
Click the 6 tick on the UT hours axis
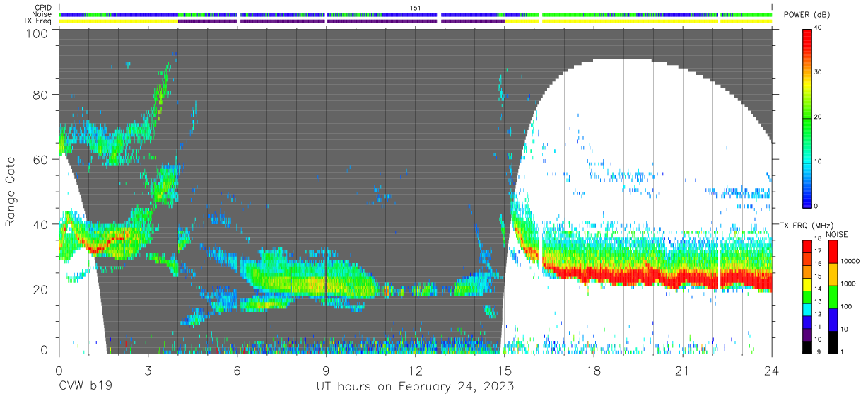(237, 371)
